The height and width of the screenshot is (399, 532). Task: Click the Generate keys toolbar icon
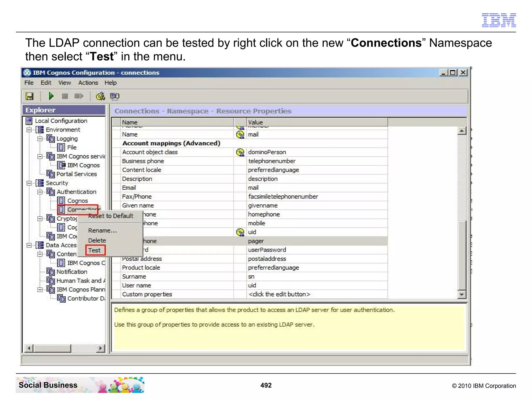tap(115, 96)
